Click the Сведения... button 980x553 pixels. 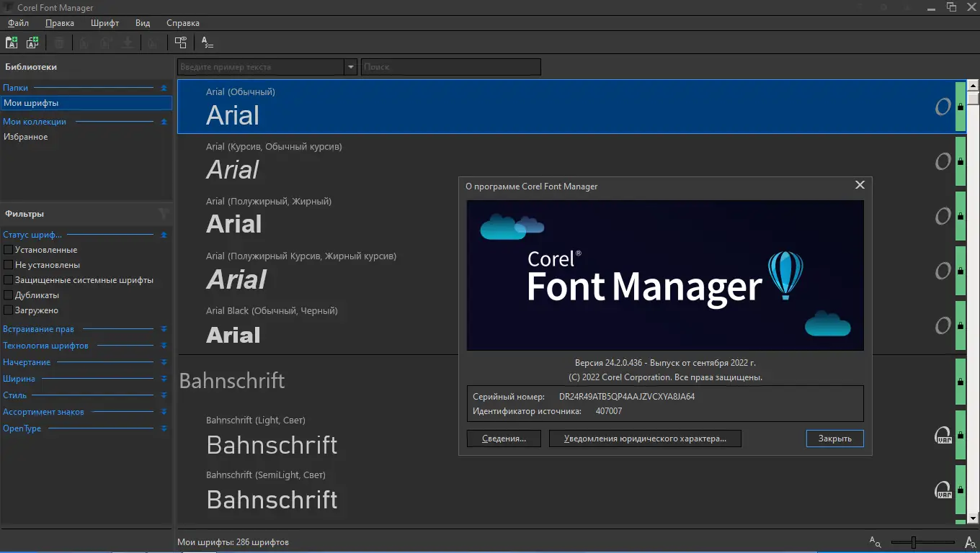pos(504,438)
